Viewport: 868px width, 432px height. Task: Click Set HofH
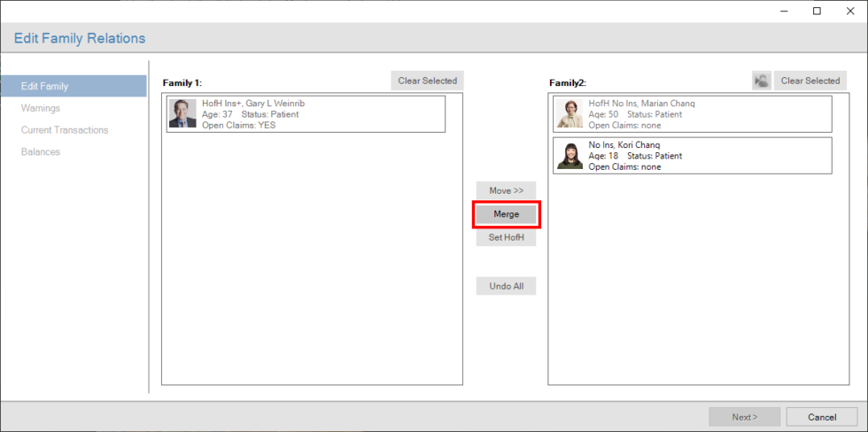[x=506, y=237]
